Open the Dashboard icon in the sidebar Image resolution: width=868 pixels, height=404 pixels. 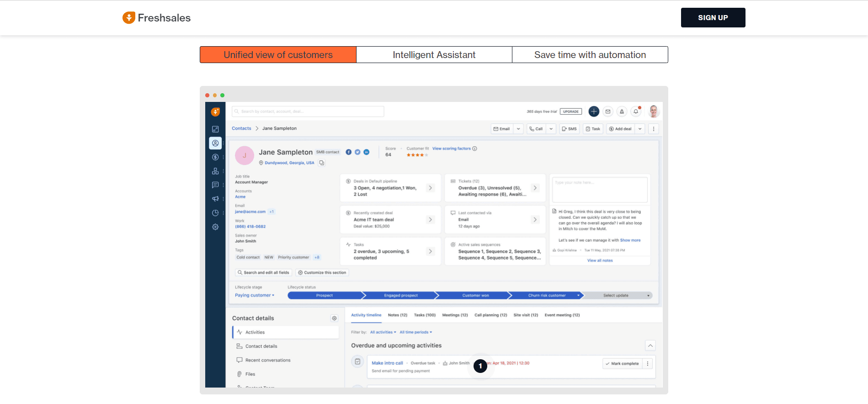[x=215, y=129]
